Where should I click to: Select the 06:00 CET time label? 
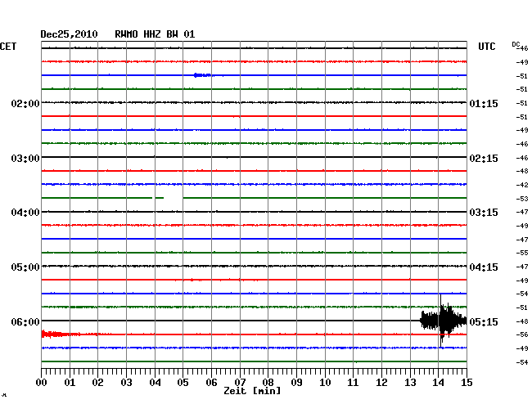25,321
